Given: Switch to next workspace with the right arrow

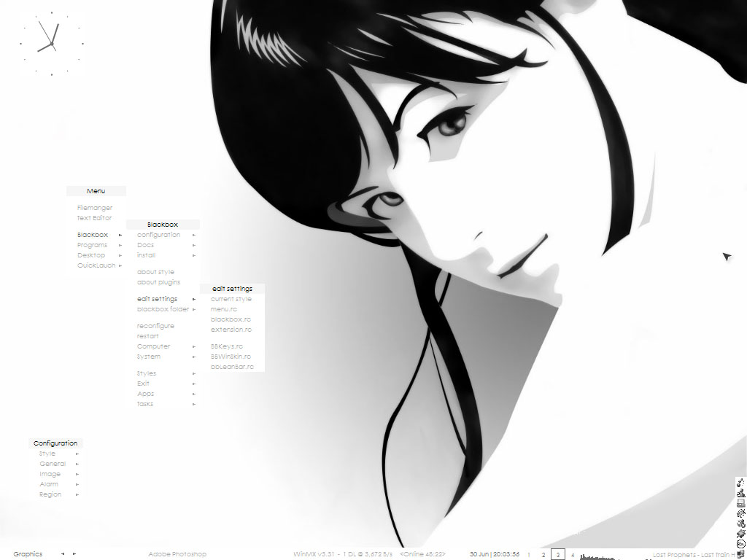Looking at the screenshot, I should [74, 554].
